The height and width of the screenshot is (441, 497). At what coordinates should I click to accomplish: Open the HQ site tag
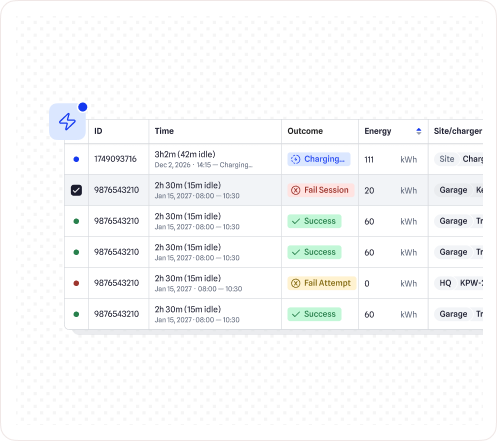tap(445, 283)
